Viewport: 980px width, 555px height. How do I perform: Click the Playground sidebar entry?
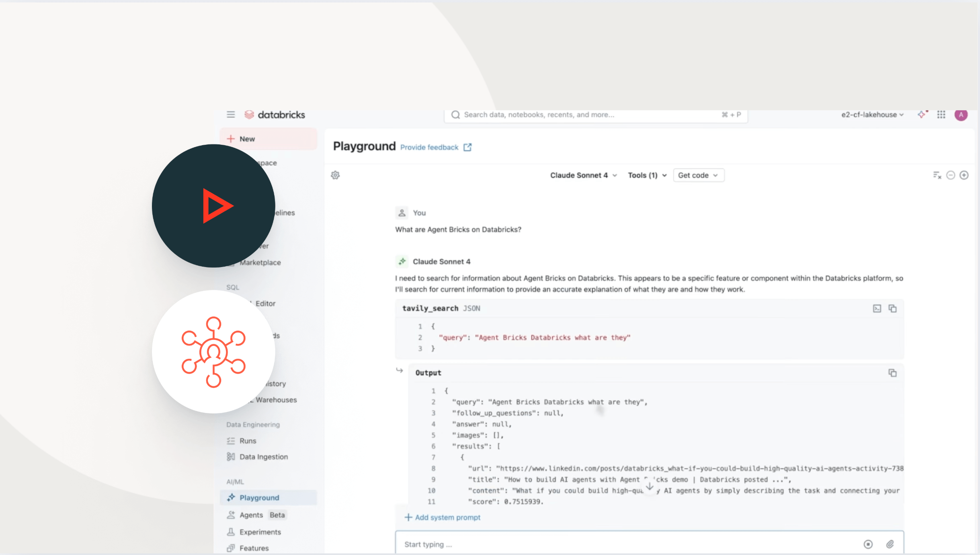click(x=259, y=497)
